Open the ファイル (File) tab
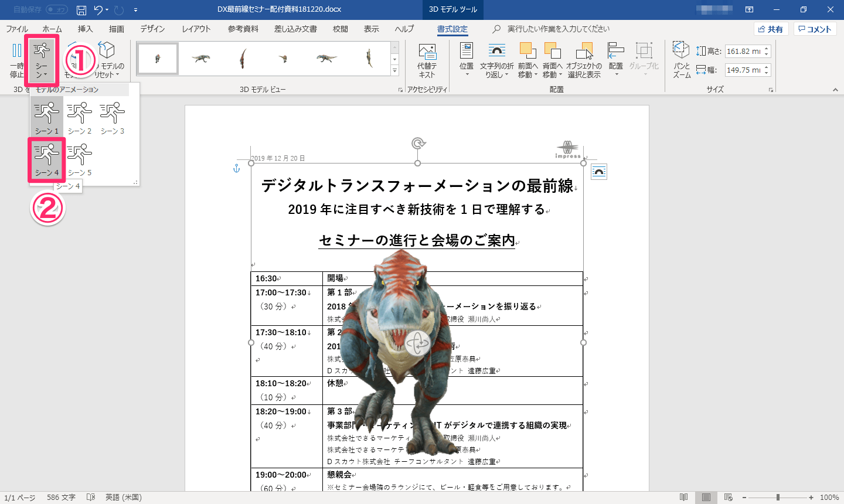 (x=17, y=29)
